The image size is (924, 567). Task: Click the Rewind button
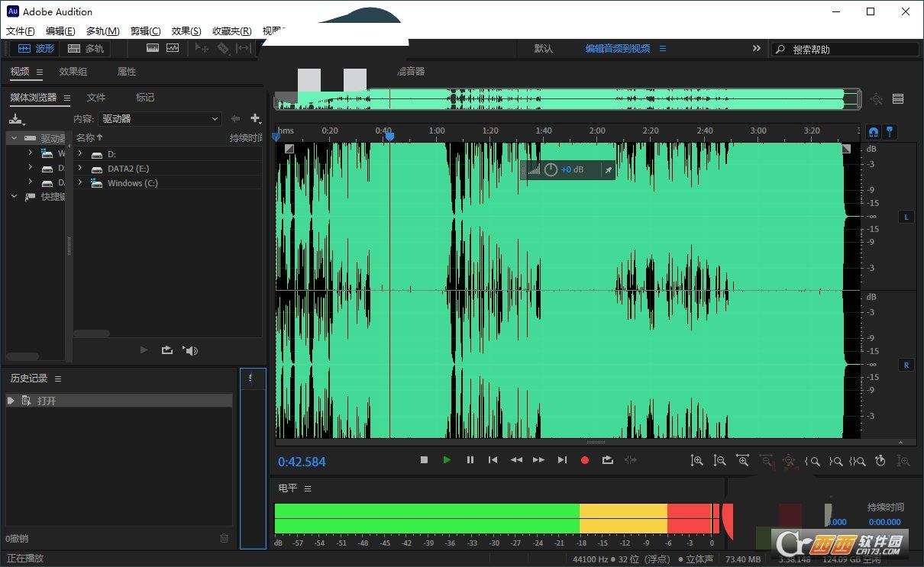tap(516, 460)
